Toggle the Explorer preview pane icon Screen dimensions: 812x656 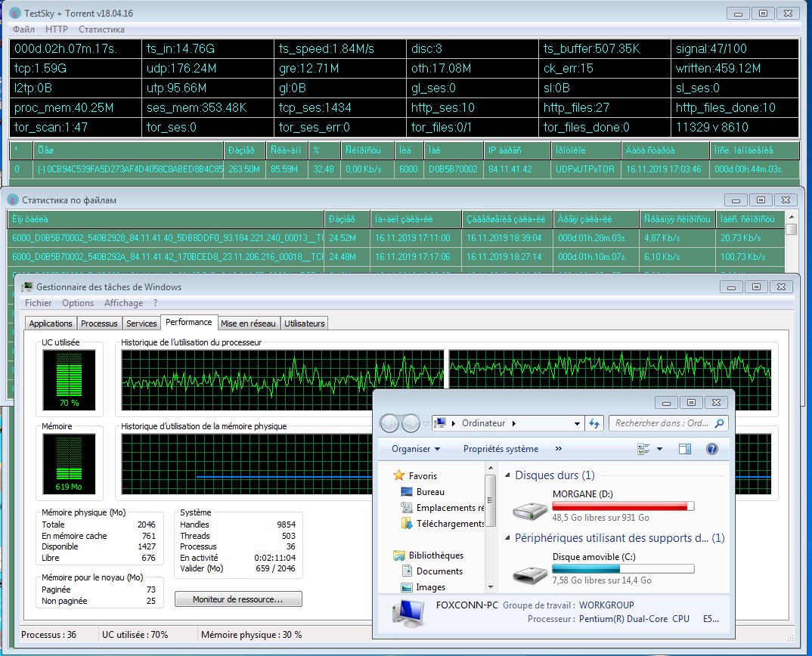coord(685,449)
